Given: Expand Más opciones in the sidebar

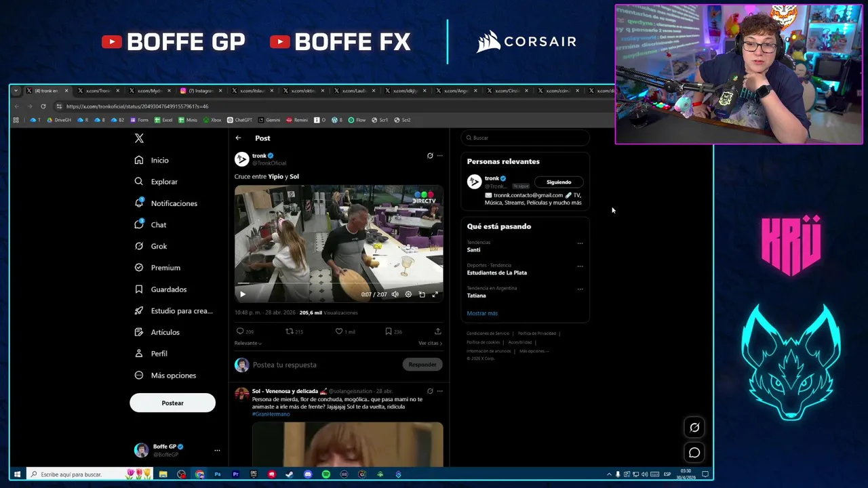Looking at the screenshot, I should click(165, 375).
